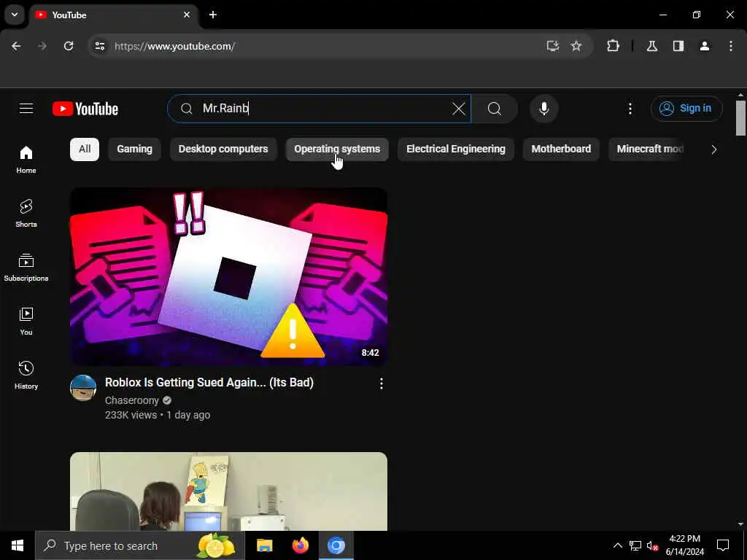747x560 pixels.
Task: Select Electrical Engineering filter chip
Action: pos(456,149)
